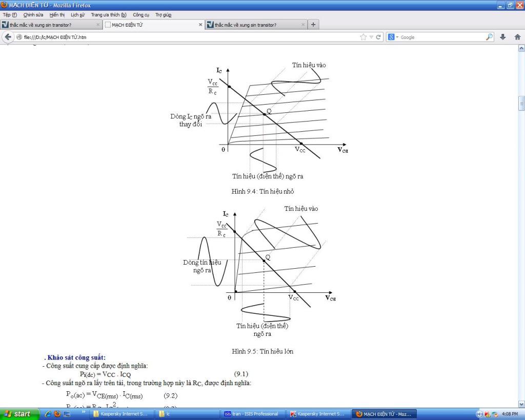Image resolution: width=525 pixels, height=420 pixels.
Task: Click MẠCH ĐIỆN TỬ - Moz... taskbar button
Action: coord(384,414)
